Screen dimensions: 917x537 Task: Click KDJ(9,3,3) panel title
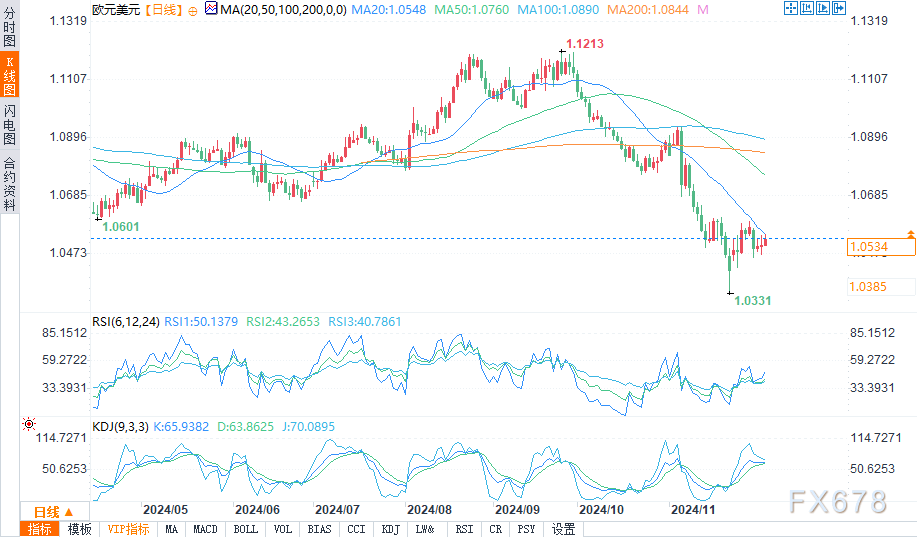[x=120, y=427]
